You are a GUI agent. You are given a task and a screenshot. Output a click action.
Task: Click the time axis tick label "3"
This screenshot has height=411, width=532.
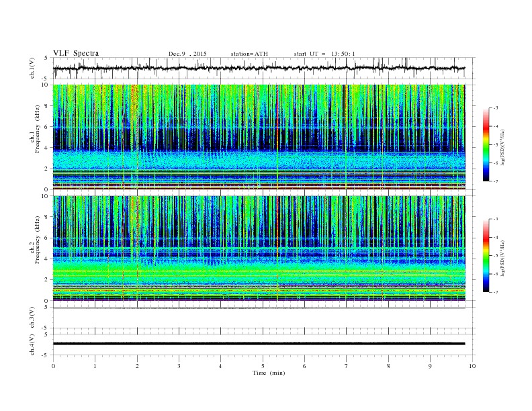click(x=179, y=366)
